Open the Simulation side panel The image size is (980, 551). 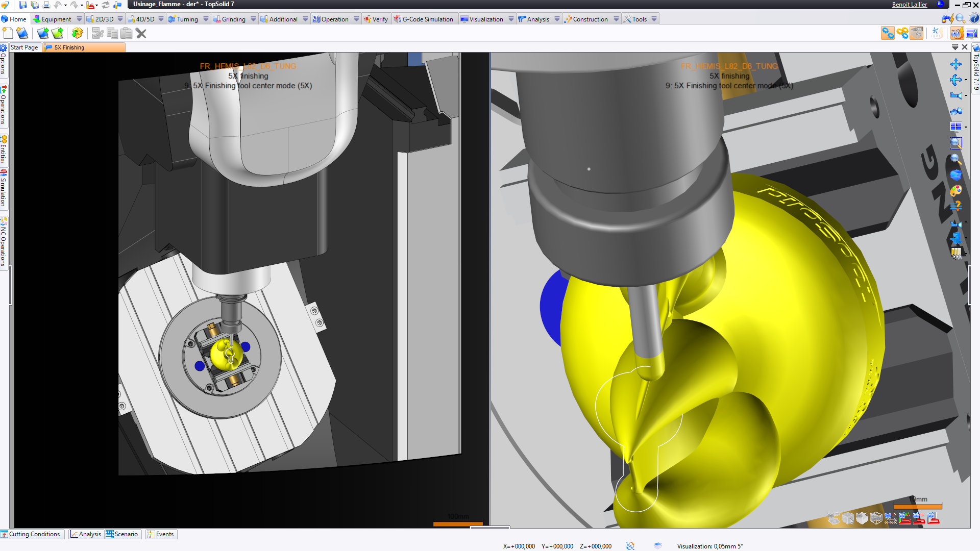(x=4, y=188)
